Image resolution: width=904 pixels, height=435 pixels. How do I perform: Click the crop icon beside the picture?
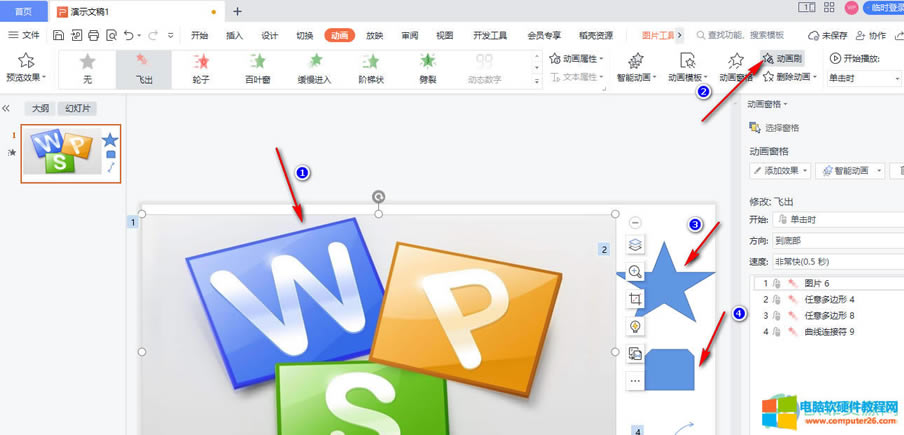pos(635,299)
